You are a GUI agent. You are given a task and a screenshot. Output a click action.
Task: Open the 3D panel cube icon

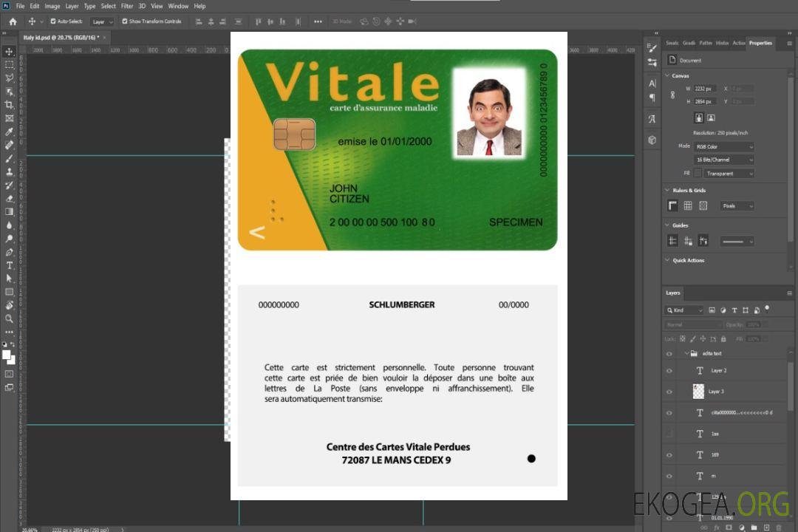coord(652,140)
